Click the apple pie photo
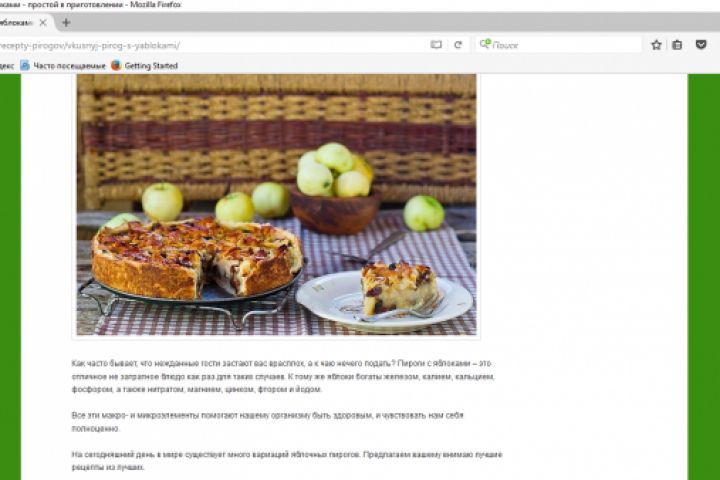This screenshot has width=720, height=480. point(276,204)
